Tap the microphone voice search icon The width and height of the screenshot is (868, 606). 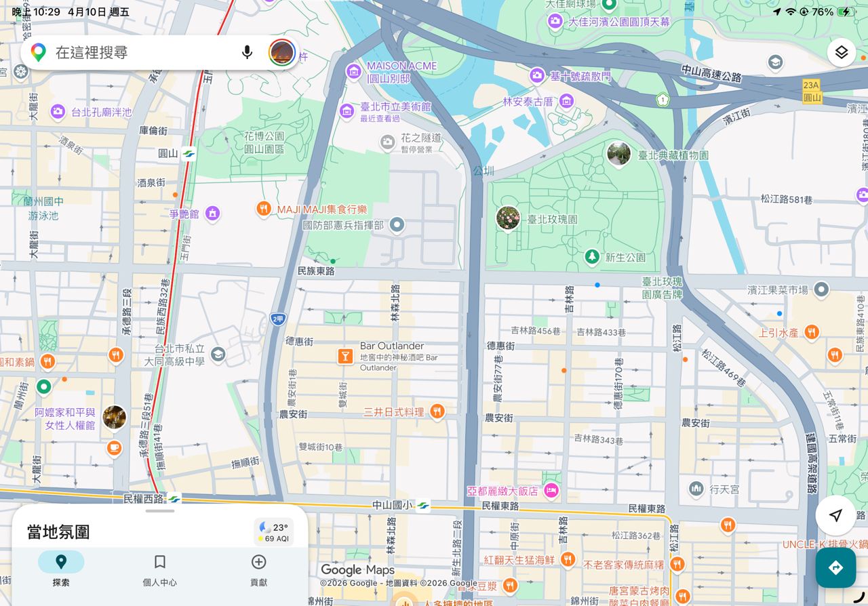tap(248, 52)
